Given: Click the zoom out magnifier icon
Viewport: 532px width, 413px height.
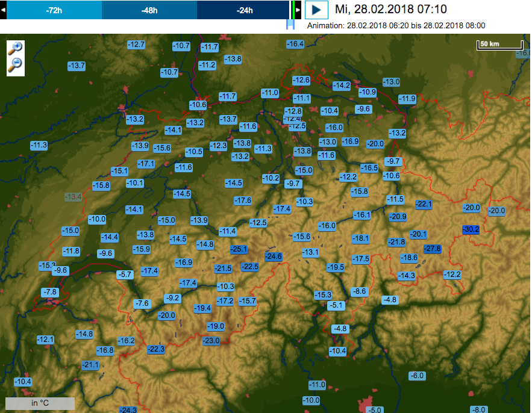Looking at the screenshot, I should click(x=15, y=66).
